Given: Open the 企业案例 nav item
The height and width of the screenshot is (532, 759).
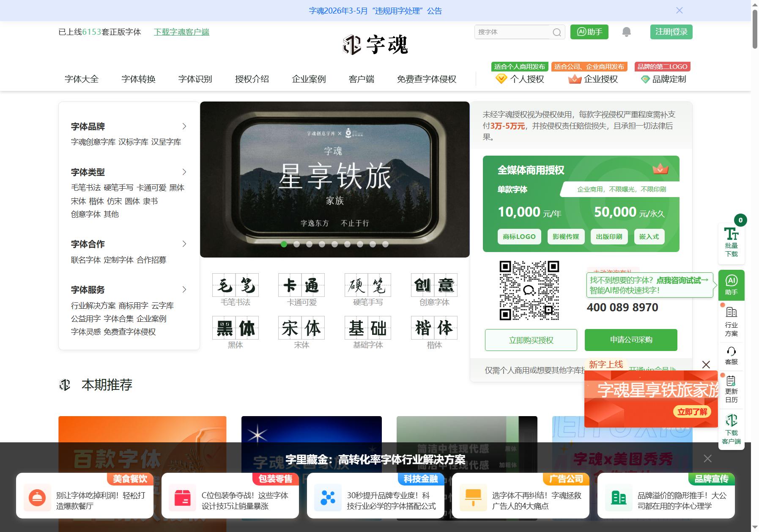Looking at the screenshot, I should point(309,79).
